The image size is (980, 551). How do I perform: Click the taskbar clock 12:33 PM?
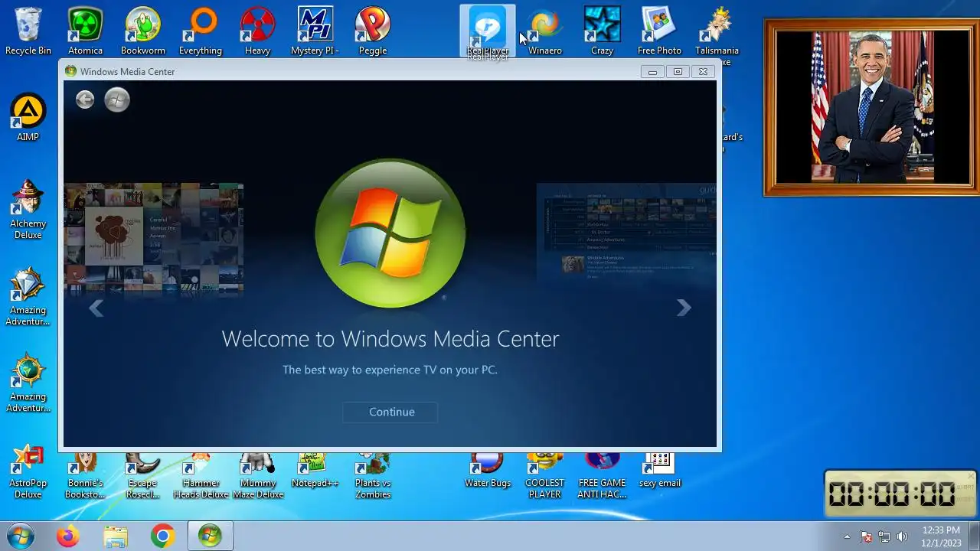pos(941,536)
